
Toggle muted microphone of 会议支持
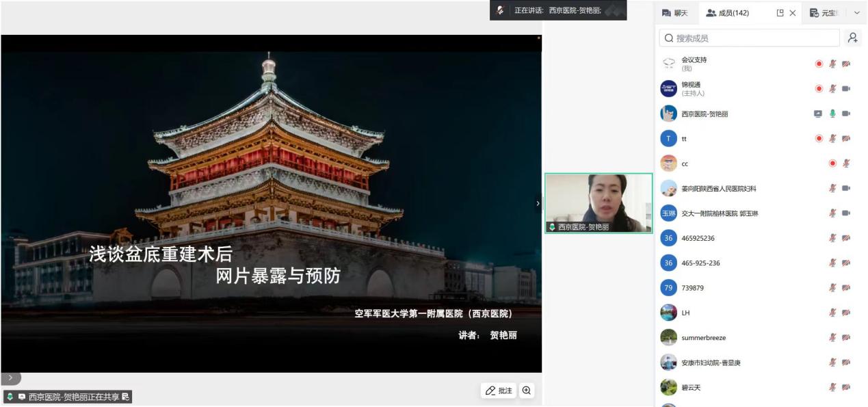[832, 64]
